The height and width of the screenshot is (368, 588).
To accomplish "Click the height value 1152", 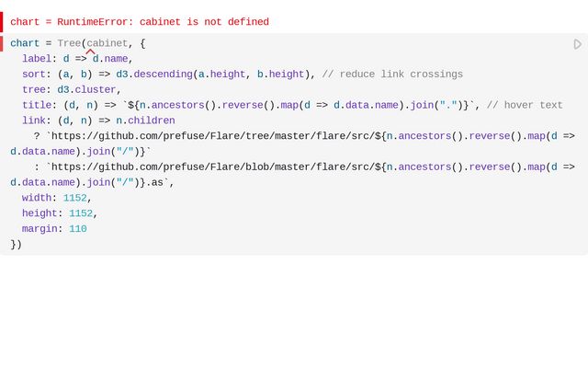I will click(81, 213).
